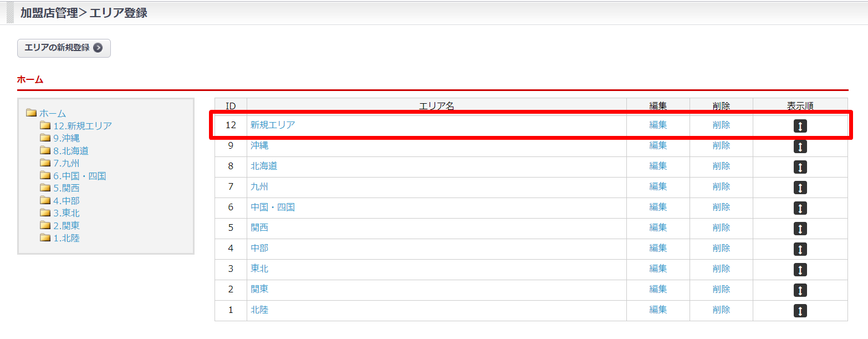Click the display-order icon for 関西
The width and height of the screenshot is (868, 339).
[800, 229]
